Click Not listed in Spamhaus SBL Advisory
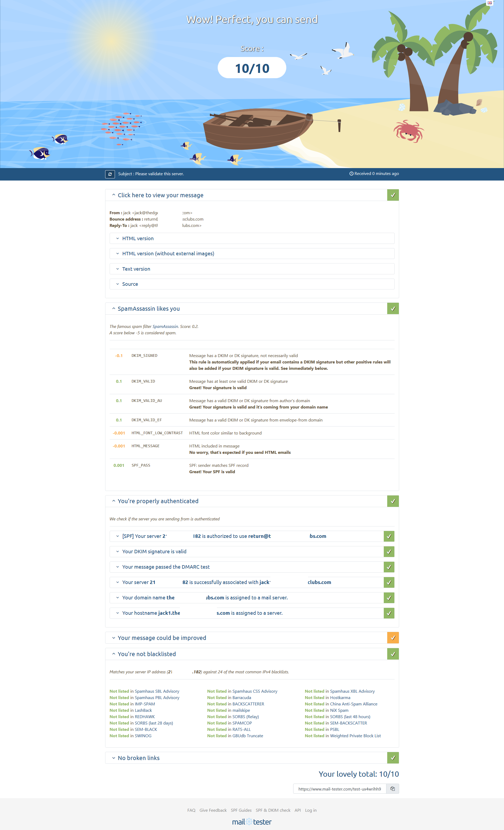504x830 pixels. [x=144, y=691]
